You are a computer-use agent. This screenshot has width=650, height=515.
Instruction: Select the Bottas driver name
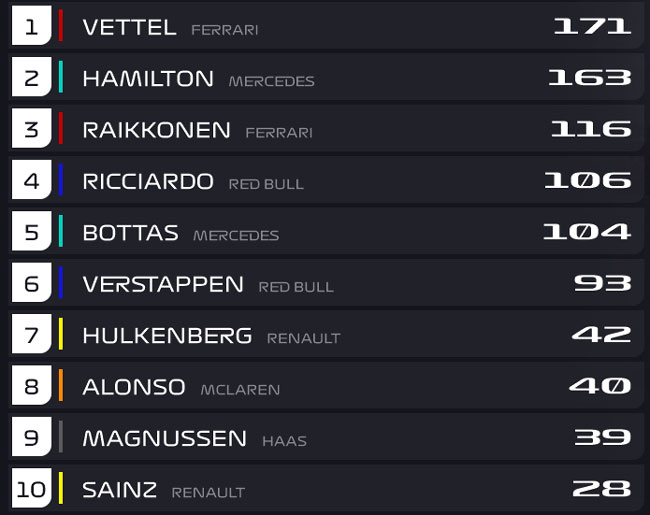pyautogui.click(x=131, y=233)
